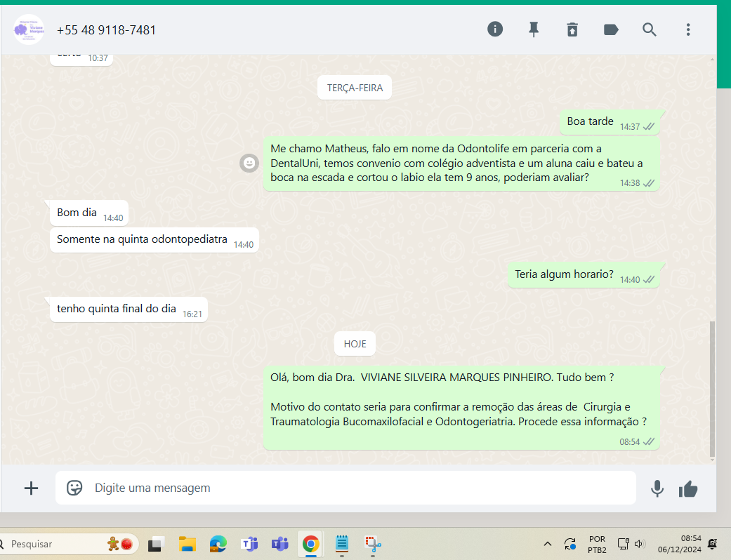Image resolution: width=731 pixels, height=560 pixels.
Task: Focus the 'Digite uma mensagem' field
Action: (345, 488)
